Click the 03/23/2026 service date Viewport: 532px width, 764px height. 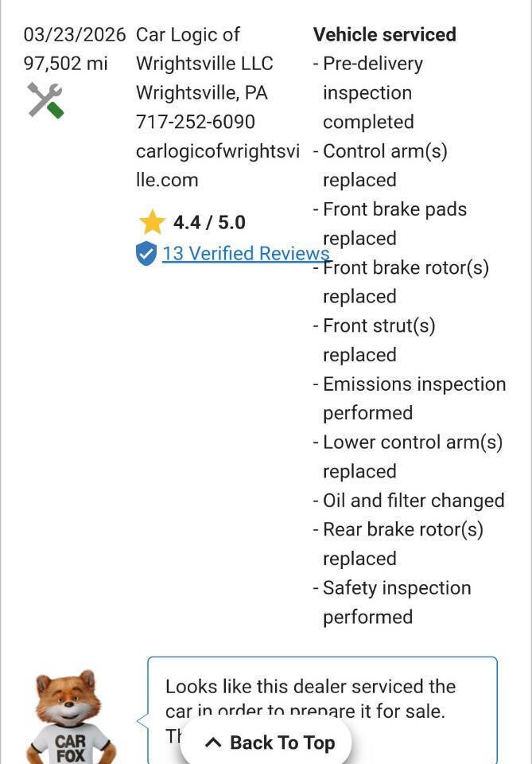pos(75,35)
